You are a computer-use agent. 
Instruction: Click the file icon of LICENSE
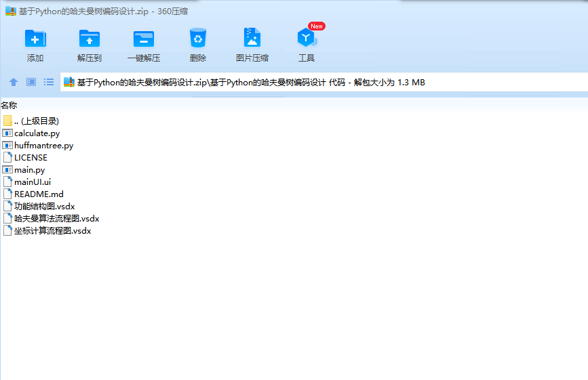[x=7, y=157]
